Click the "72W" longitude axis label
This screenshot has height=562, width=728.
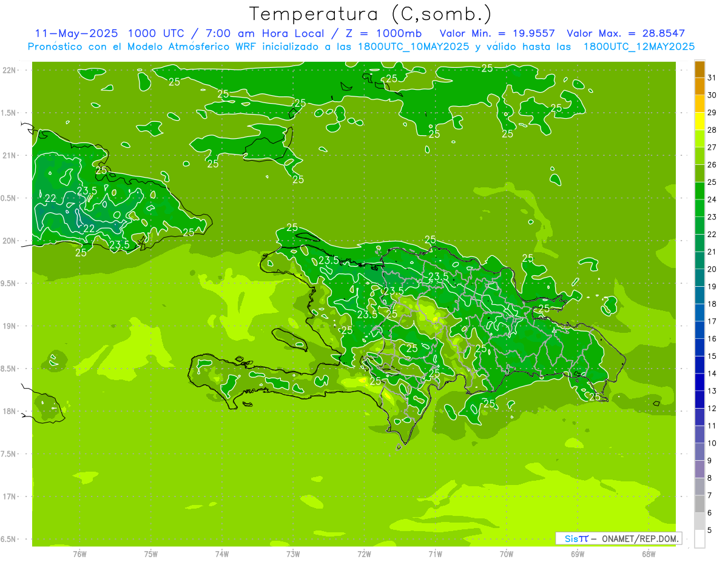coord(364,553)
